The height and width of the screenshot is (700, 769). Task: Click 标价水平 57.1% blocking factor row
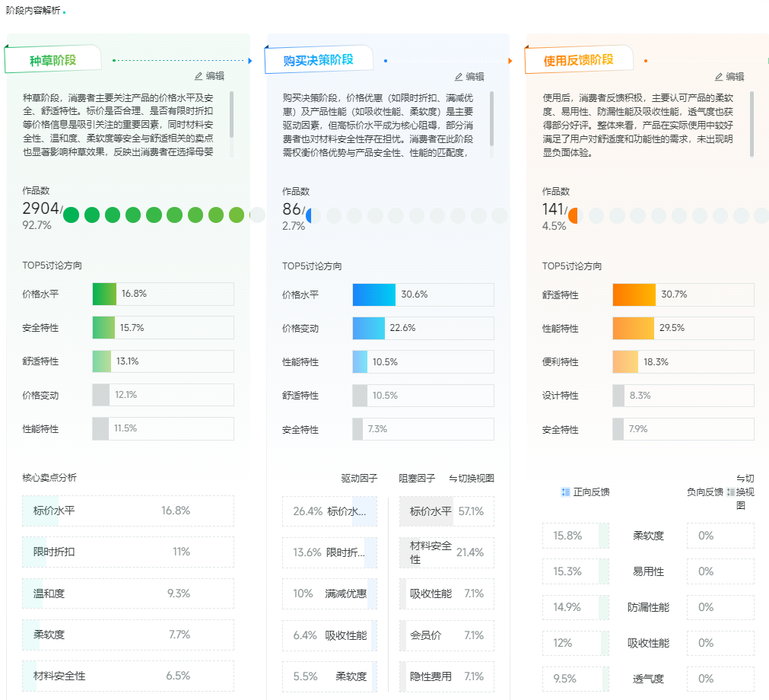click(x=446, y=511)
